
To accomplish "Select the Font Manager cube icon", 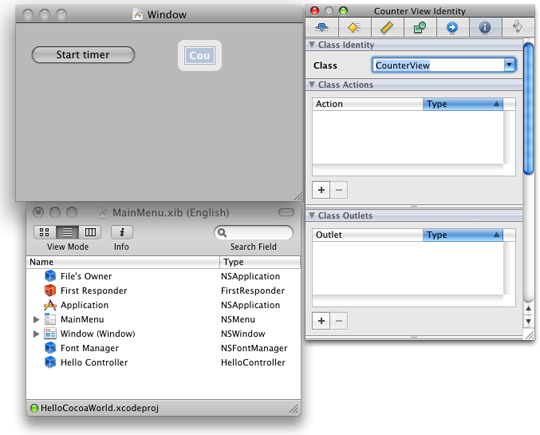I will [50, 348].
